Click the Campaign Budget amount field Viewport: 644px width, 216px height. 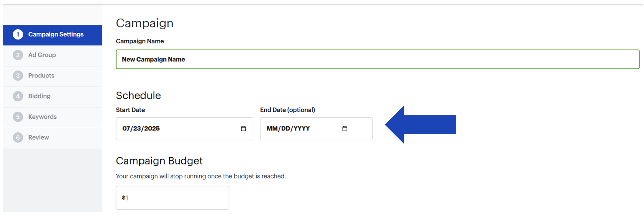tap(172, 198)
